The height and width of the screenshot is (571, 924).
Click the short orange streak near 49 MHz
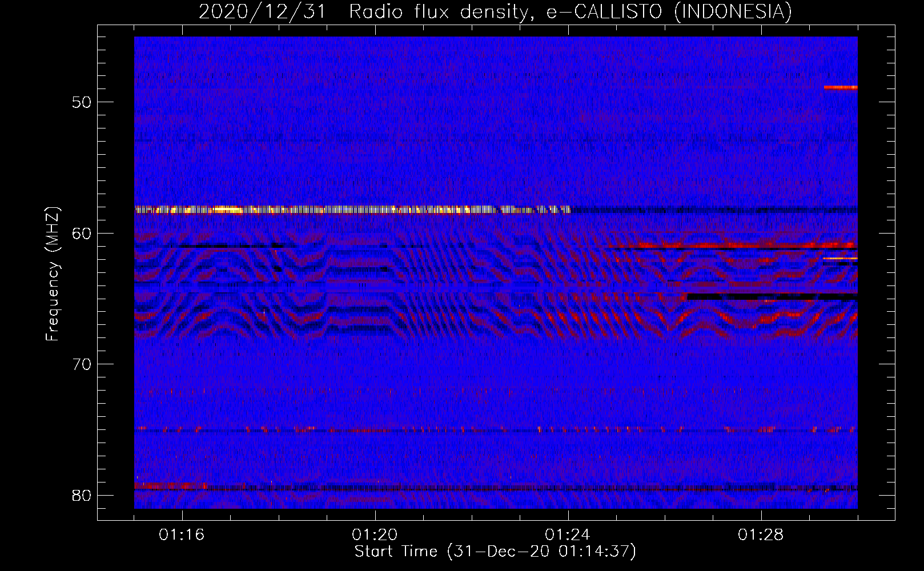pos(841,87)
